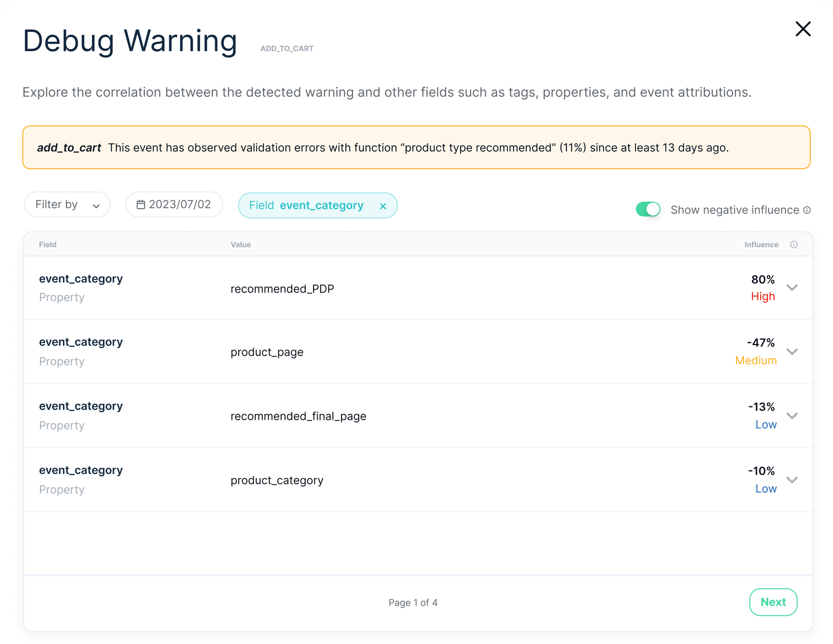833x644 pixels.
Task: Toggle Show negative influence switch
Action: pos(648,209)
